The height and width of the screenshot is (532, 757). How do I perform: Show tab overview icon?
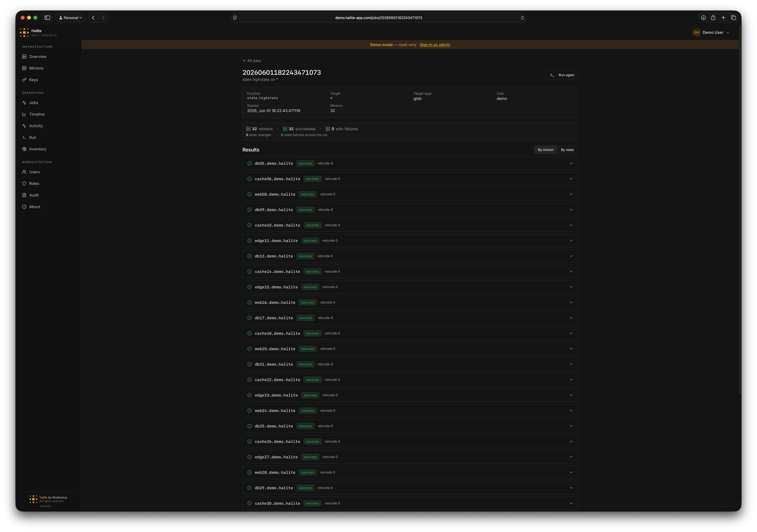click(x=734, y=18)
